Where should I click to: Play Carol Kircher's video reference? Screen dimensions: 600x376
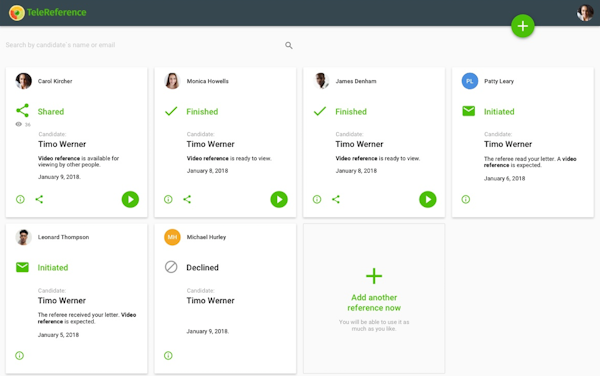130,199
